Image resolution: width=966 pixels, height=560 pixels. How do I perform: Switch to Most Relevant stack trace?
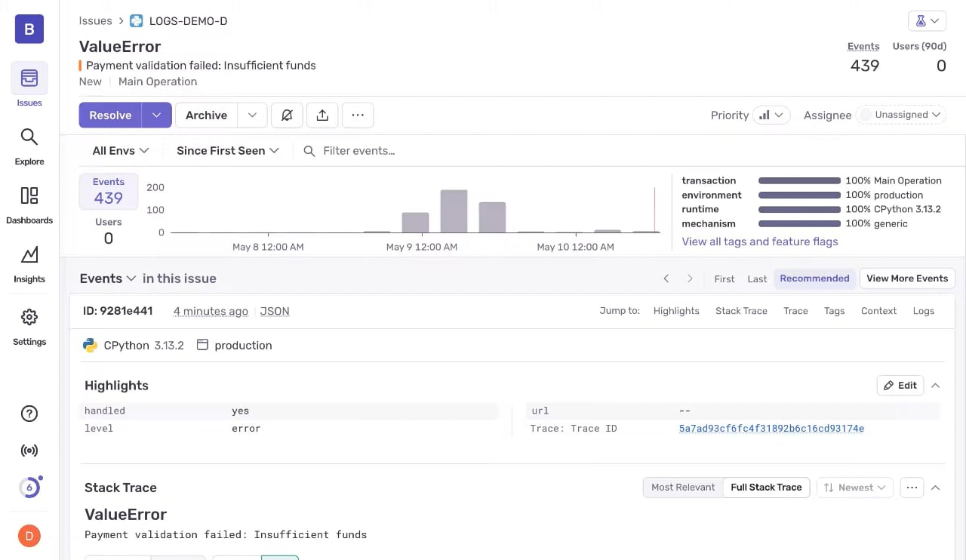pos(682,488)
